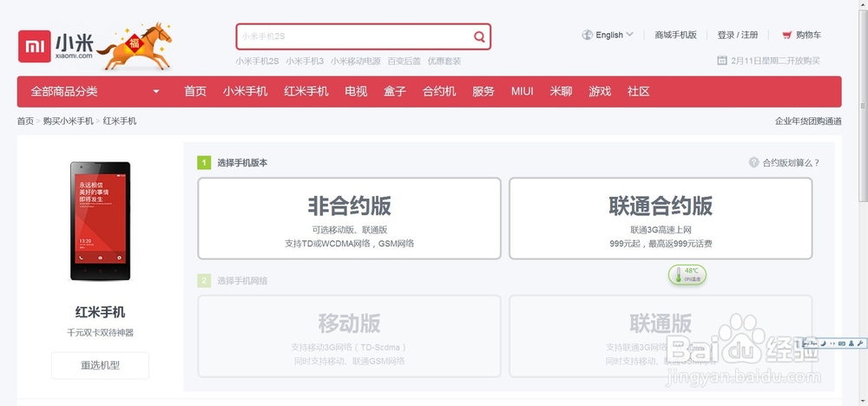Image resolution: width=868 pixels, height=406 pixels.
Task: Click the globe icon beside English
Action: point(588,35)
